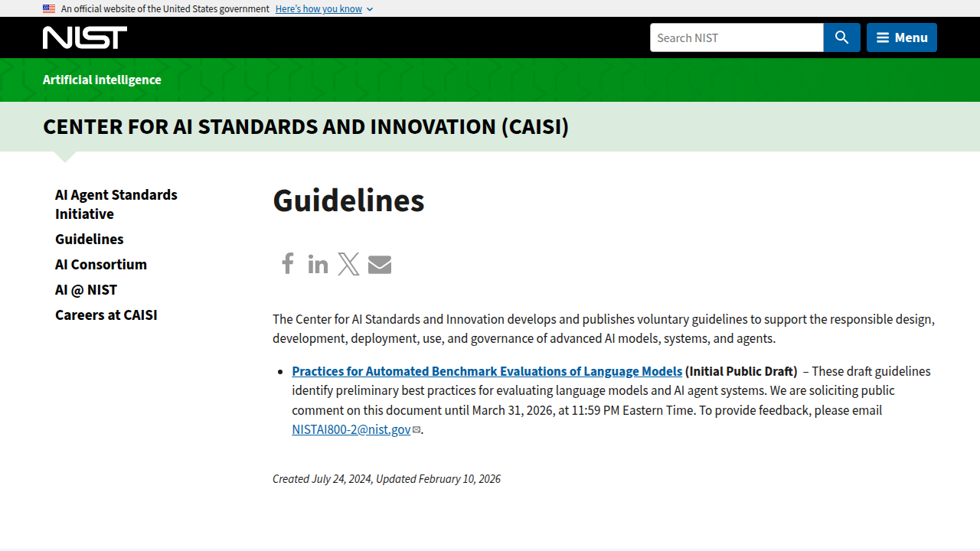The width and height of the screenshot is (980, 551).
Task: Open the Menu button
Action: [x=902, y=37]
